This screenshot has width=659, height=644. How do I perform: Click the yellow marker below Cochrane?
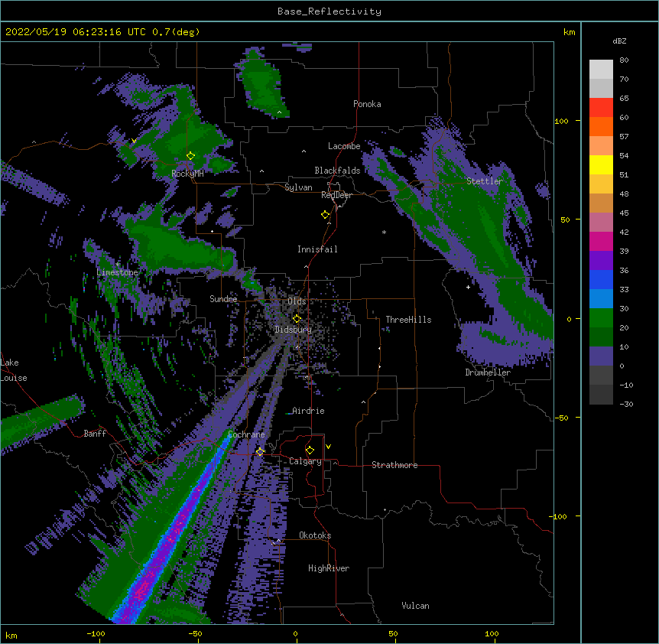260,451
